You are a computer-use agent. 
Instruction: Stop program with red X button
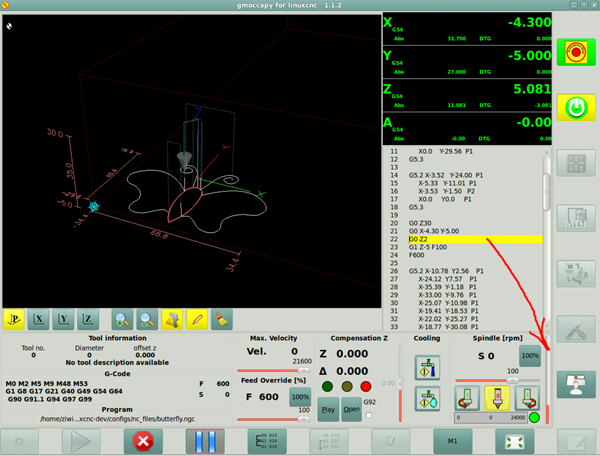(x=143, y=441)
